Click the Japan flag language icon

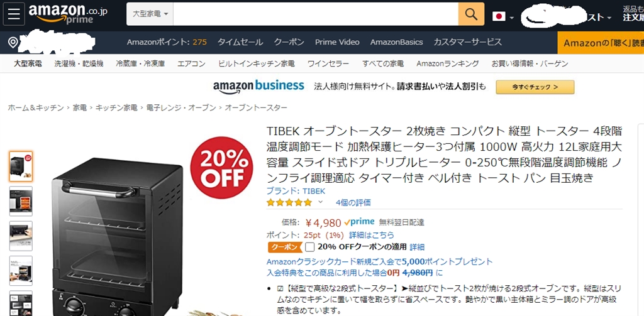click(499, 16)
